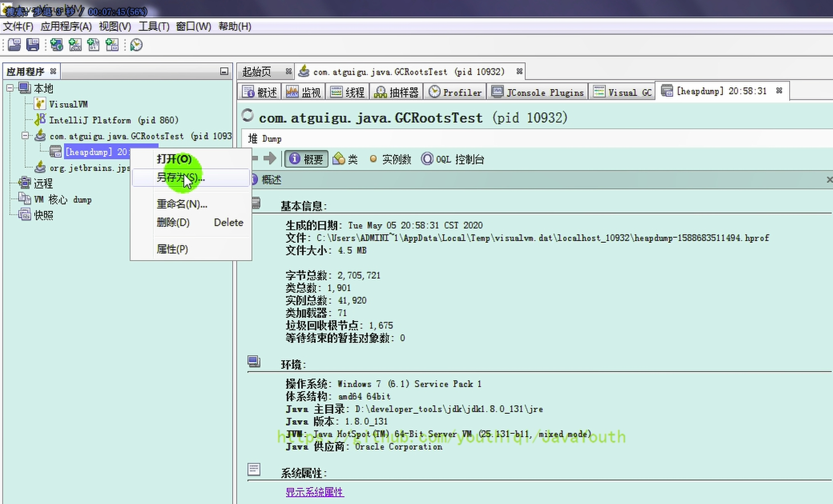Toggle the 概要 summary view button

(307, 159)
